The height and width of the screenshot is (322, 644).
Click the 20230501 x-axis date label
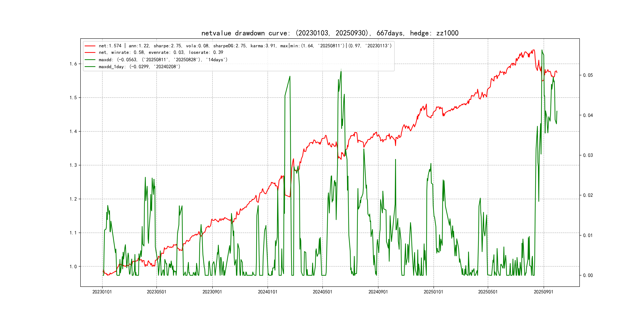[156, 292]
